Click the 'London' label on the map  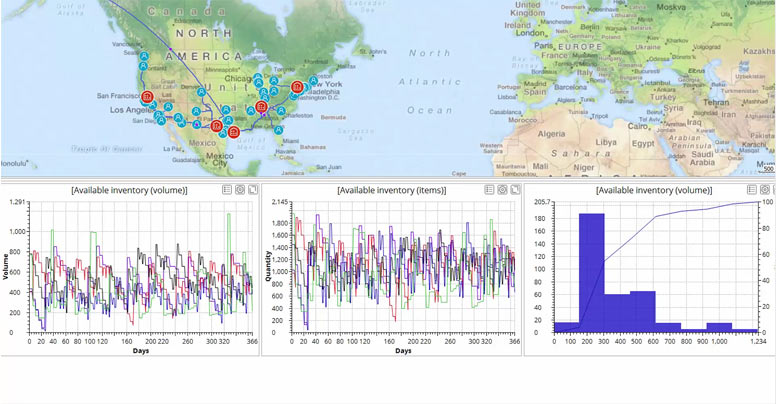530,33
